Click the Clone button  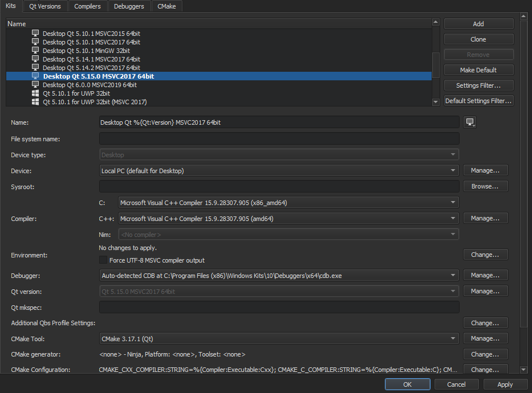tap(478, 39)
